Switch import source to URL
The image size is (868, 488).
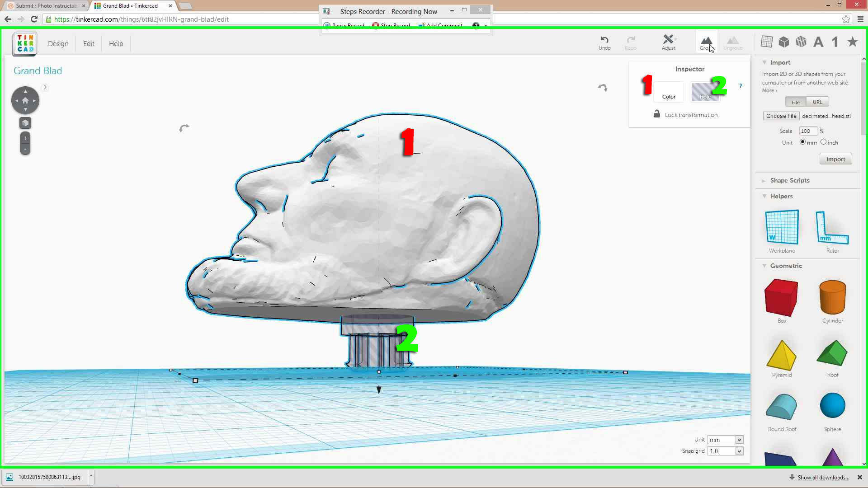[817, 102]
